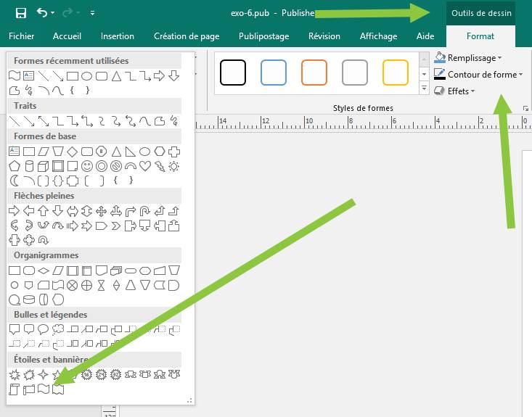Screen dimensions: 532x417
Task: Click the Save icon in the title bar
Action: [20, 13]
